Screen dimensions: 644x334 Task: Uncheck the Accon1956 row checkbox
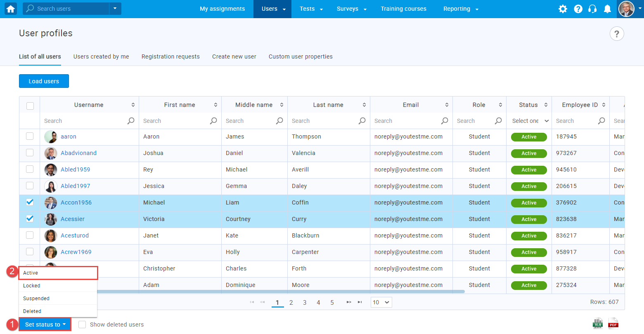tap(30, 202)
